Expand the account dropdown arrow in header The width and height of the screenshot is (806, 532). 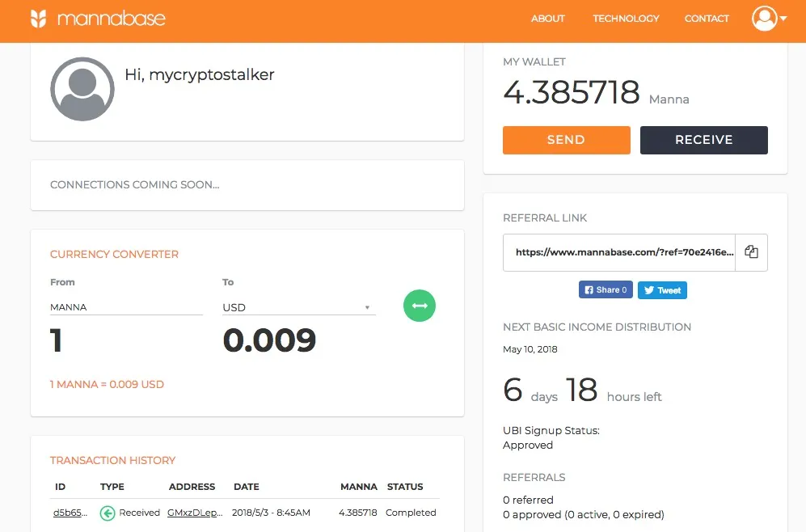tap(783, 19)
